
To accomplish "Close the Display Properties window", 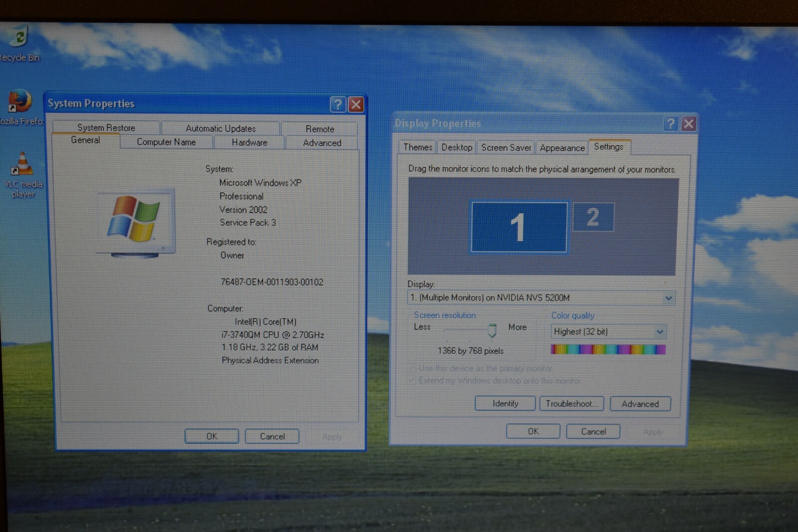I will pos(688,124).
